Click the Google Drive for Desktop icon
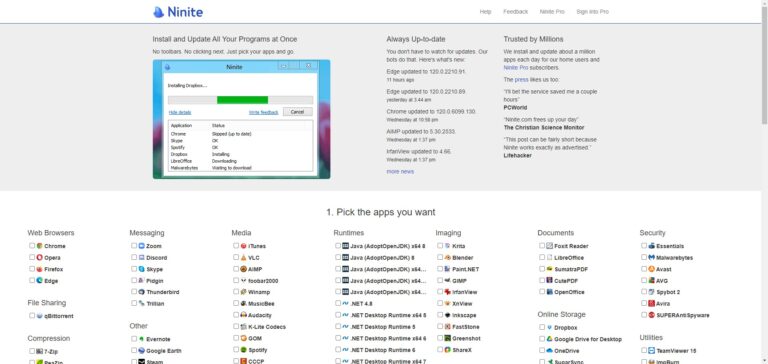 [550, 339]
